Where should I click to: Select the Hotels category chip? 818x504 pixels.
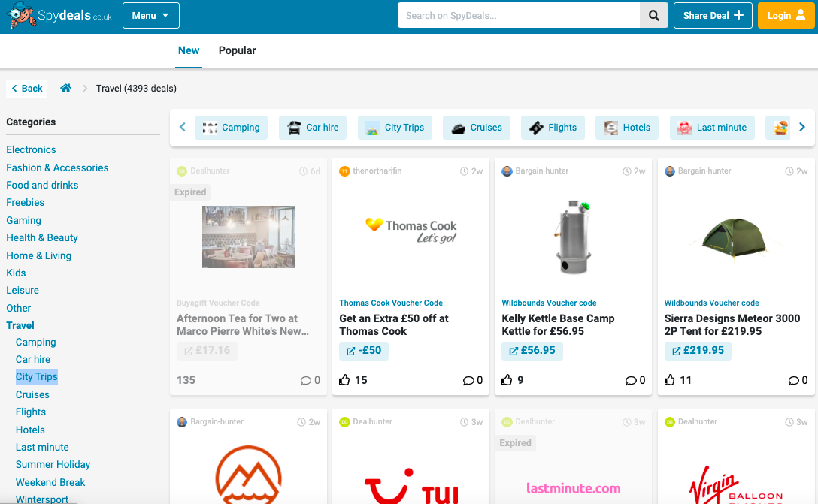(x=627, y=128)
